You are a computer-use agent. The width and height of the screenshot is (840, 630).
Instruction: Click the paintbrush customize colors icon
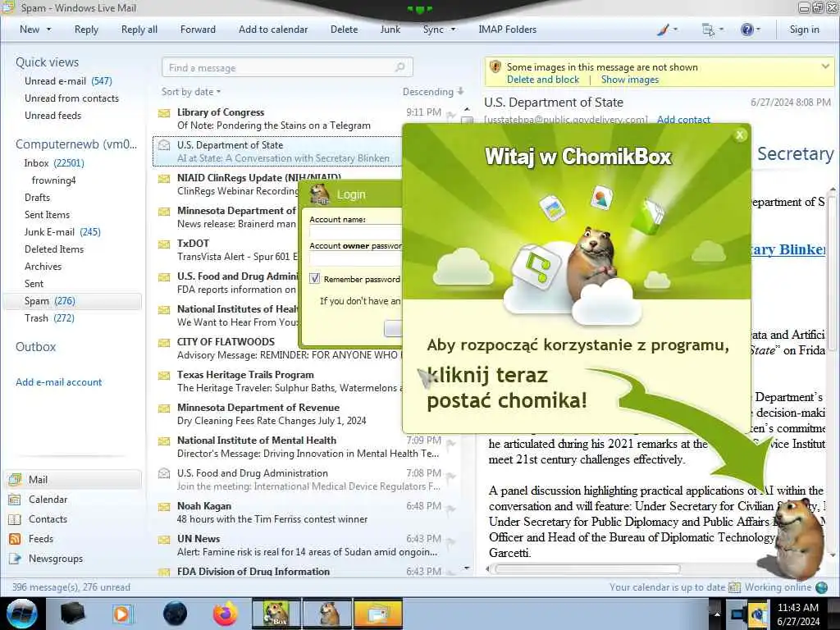pos(663,30)
